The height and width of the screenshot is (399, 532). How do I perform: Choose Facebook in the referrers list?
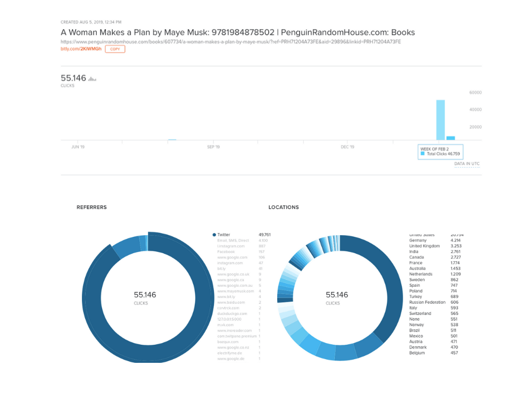coord(226,252)
